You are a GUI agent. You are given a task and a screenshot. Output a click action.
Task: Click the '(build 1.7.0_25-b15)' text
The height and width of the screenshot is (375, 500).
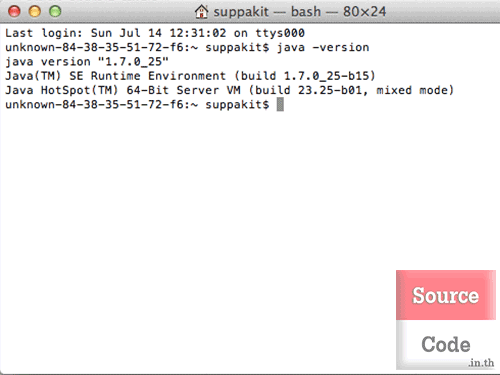[x=305, y=76]
